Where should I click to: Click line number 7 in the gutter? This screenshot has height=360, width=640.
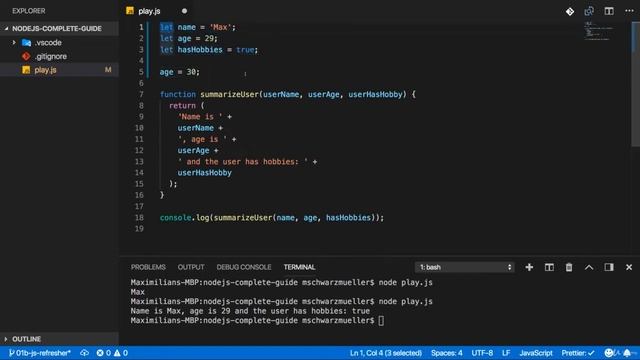click(x=141, y=94)
